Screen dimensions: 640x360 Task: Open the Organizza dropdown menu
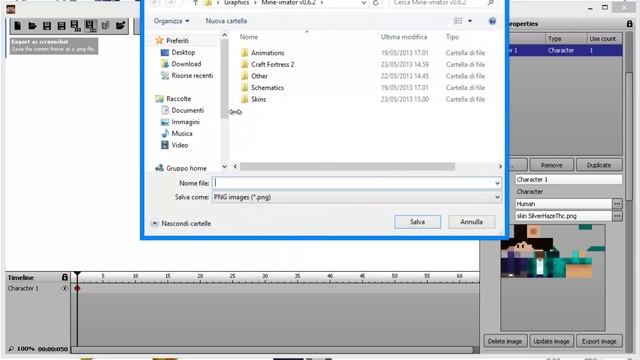point(171,21)
